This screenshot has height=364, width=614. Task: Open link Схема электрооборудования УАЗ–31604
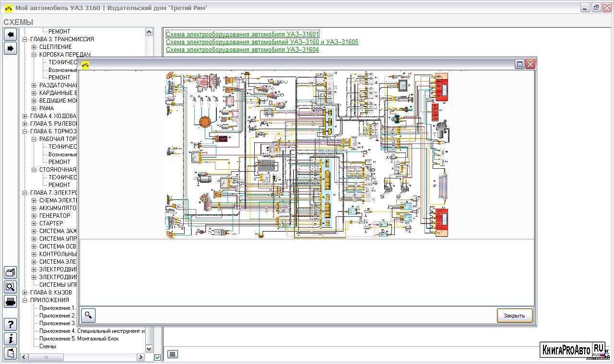pyautogui.click(x=242, y=50)
